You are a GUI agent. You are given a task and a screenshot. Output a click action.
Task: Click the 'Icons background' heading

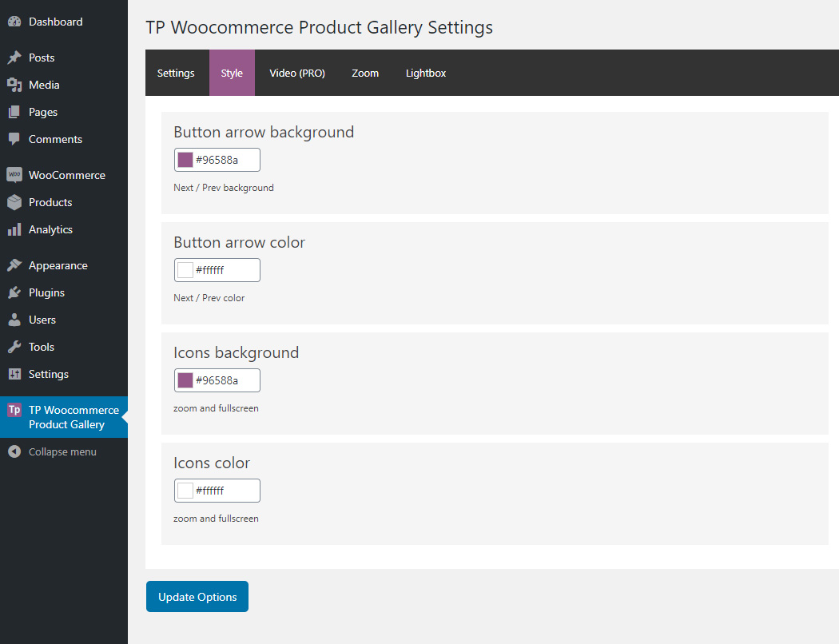[236, 352]
